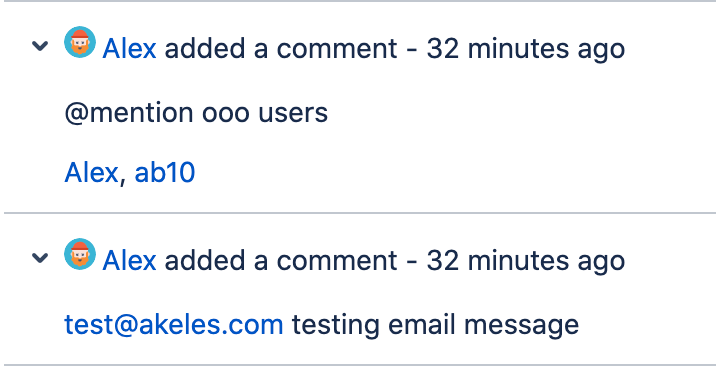Click the divider line below the email comment
716x366 pixels.
click(x=358, y=365)
